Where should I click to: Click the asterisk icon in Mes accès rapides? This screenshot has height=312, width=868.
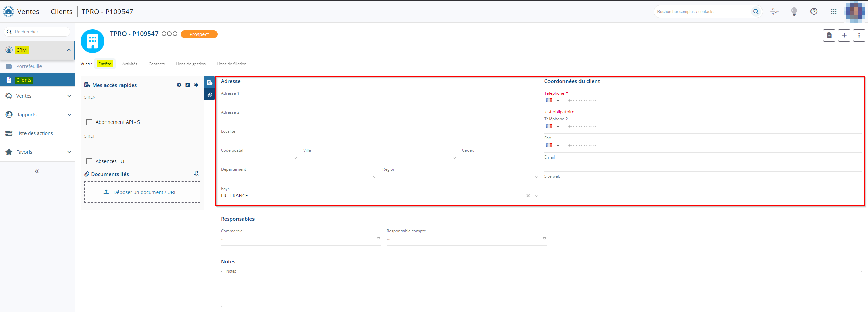(196, 85)
